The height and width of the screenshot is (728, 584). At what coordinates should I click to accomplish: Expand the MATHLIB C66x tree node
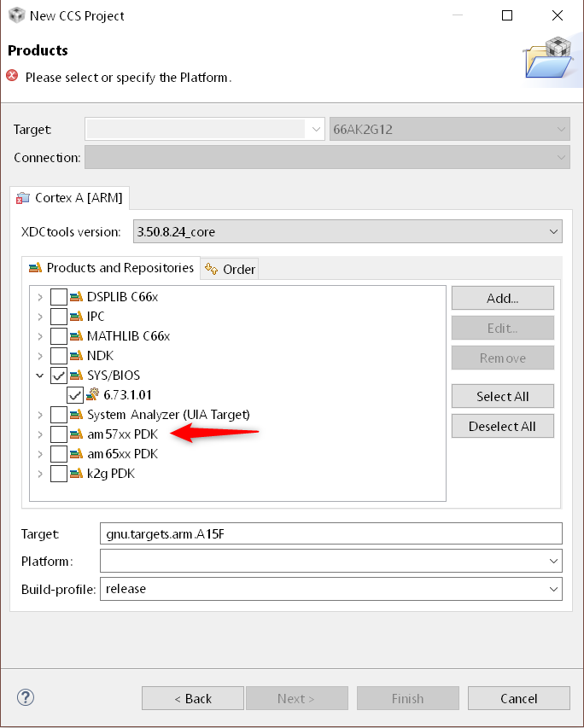pos(40,336)
